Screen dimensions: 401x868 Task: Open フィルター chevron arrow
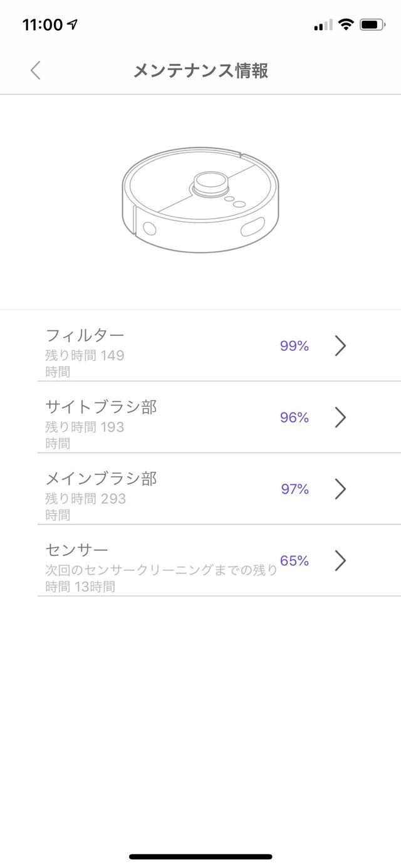click(x=340, y=345)
